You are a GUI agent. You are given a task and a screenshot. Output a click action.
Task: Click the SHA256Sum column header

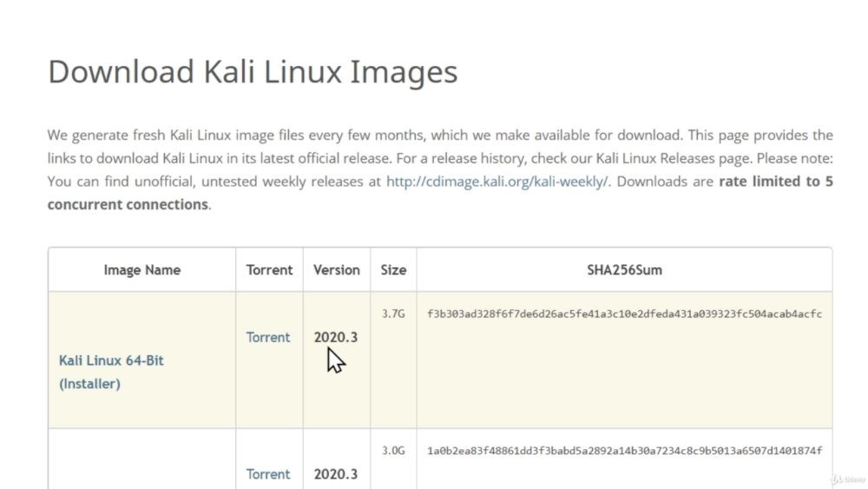624,270
